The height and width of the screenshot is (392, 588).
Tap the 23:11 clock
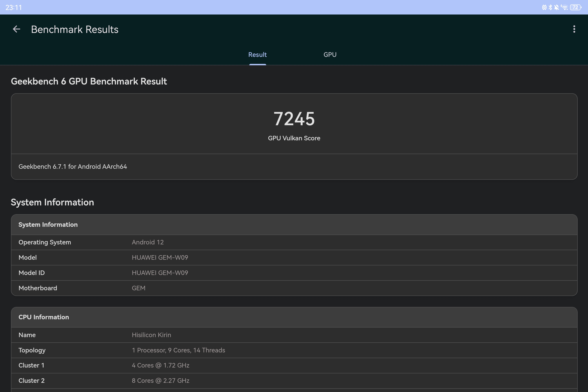click(14, 8)
